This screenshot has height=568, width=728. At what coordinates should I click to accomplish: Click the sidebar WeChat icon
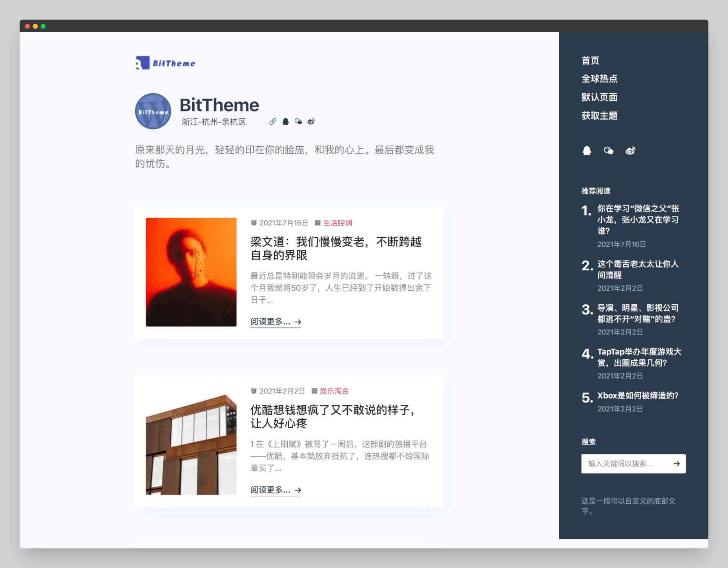point(609,151)
